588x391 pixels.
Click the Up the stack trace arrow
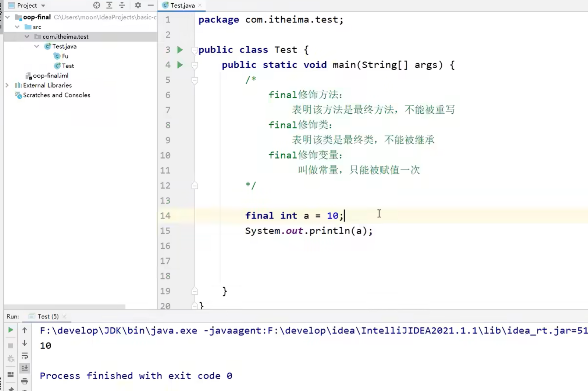tap(25, 330)
